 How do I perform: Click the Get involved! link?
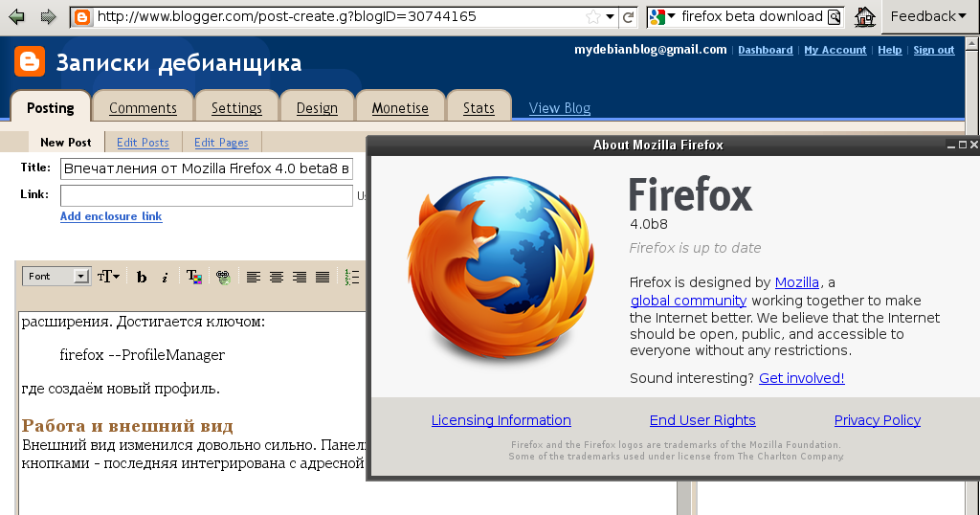coord(801,378)
